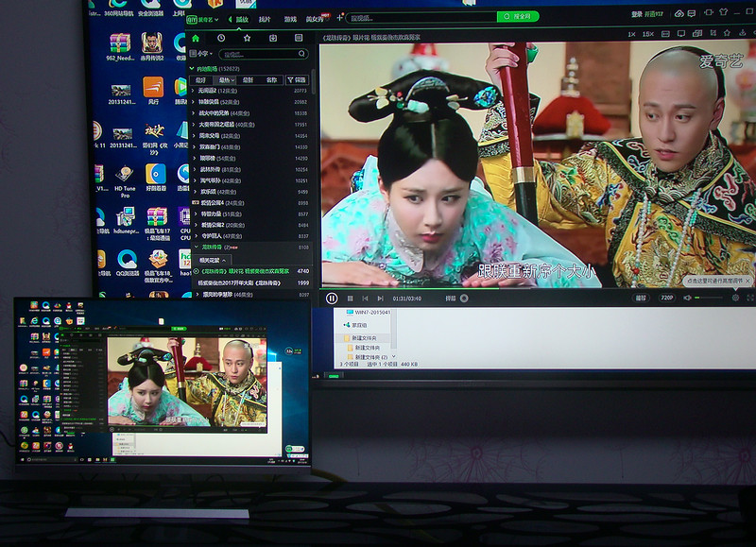Switch to the 播放 tab
The width and height of the screenshot is (756, 547).
click(242, 19)
